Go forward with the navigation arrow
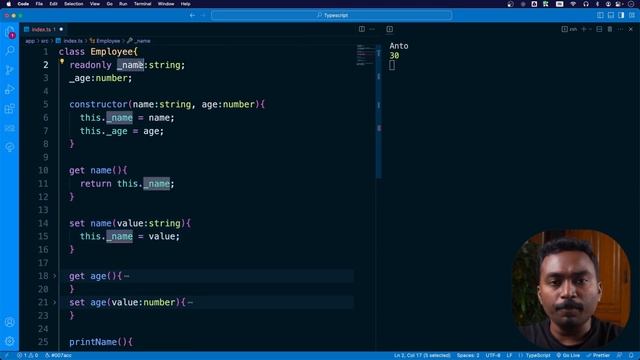This screenshot has width=640, height=360. 203,15
